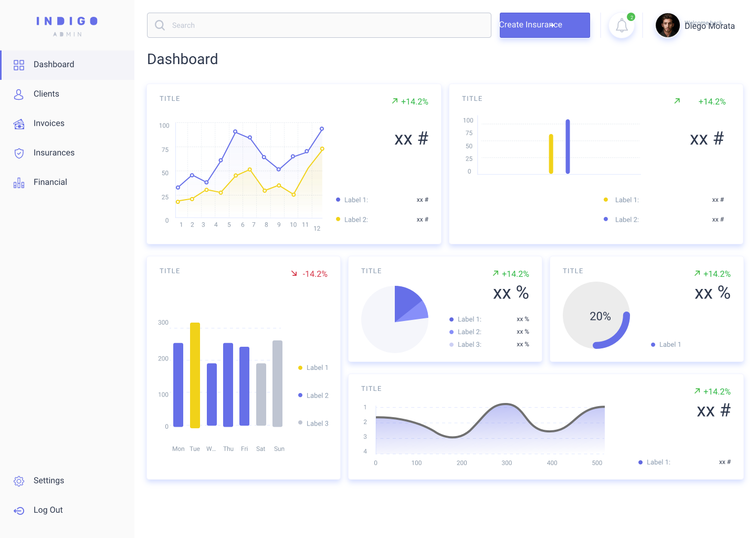Click the Create Insurance button

tap(545, 25)
